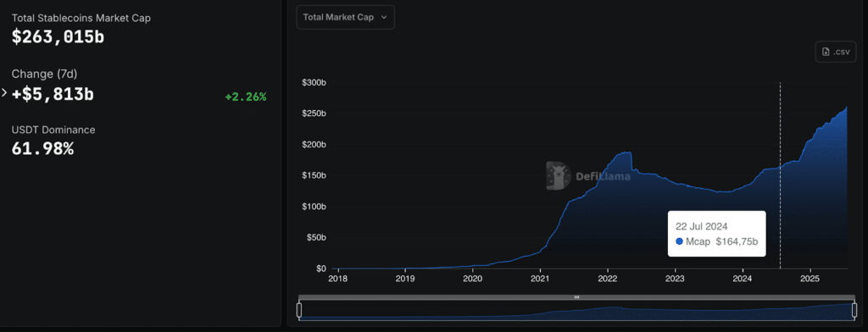The width and height of the screenshot is (868, 332).
Task: Click the +2.26% percentage change
Action: (246, 97)
